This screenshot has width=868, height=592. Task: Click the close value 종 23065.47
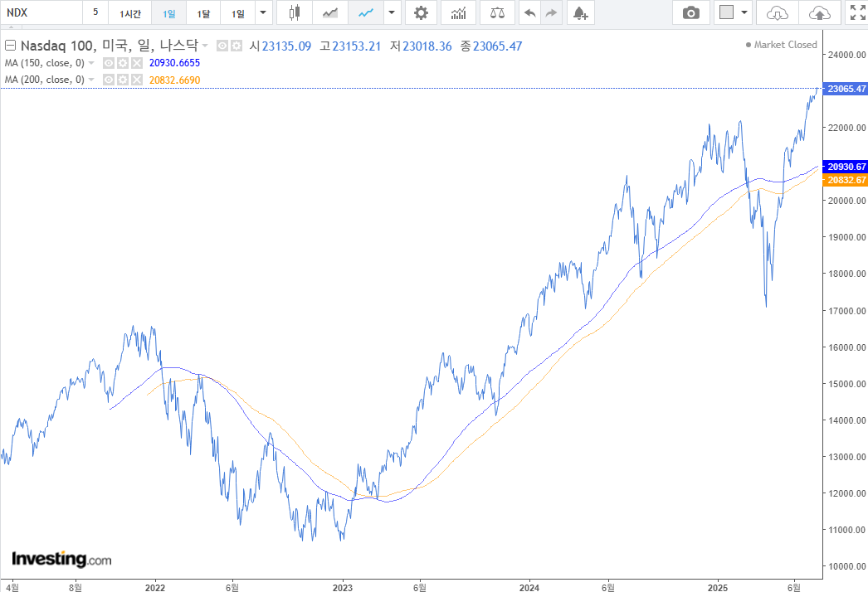491,46
